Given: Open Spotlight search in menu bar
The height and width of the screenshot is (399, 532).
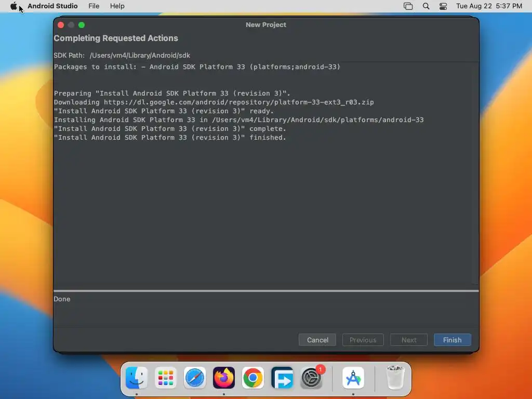Looking at the screenshot, I should tap(426, 6).
